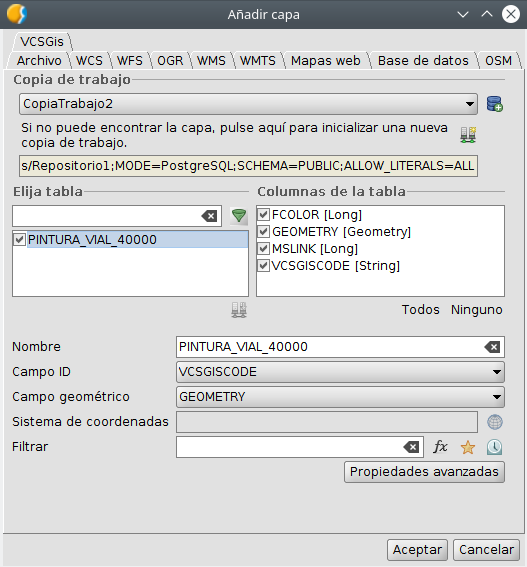
Task: Close the Añadir capa dialog
Action: [511, 14]
